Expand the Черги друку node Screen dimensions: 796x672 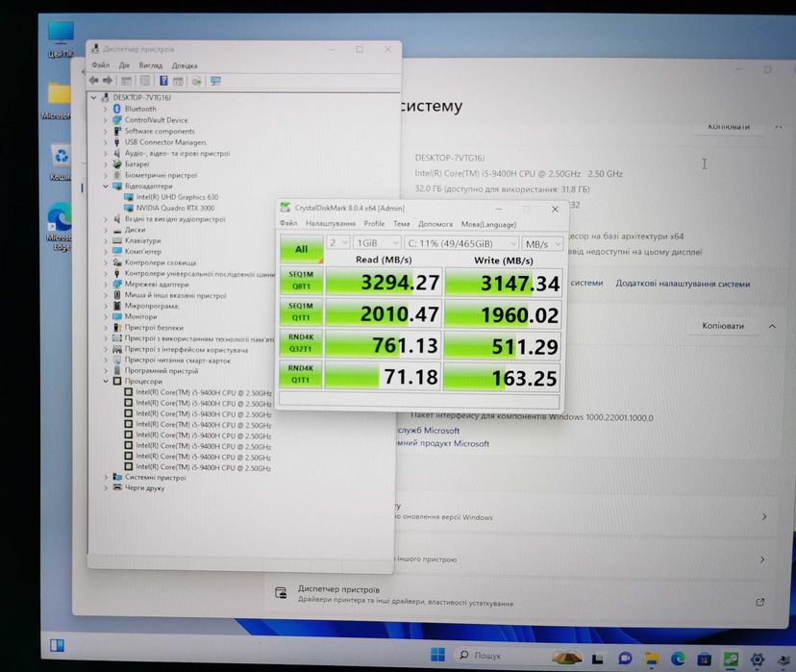[x=106, y=487]
